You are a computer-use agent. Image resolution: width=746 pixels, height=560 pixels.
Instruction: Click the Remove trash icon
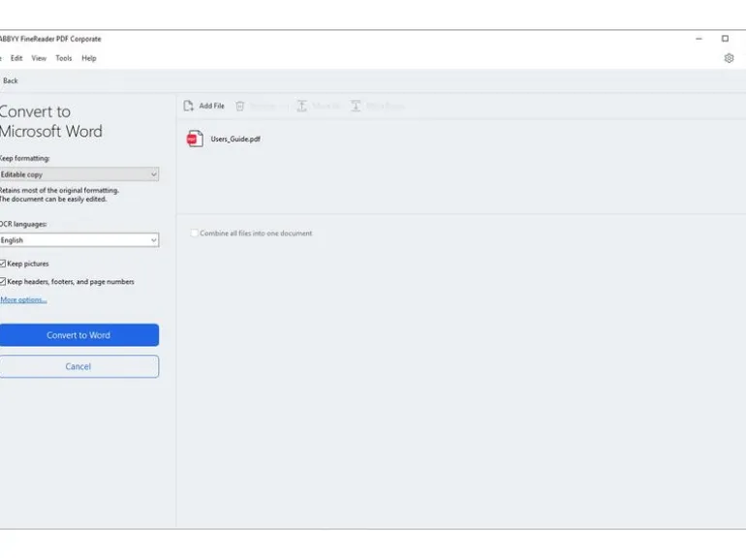pyautogui.click(x=240, y=106)
